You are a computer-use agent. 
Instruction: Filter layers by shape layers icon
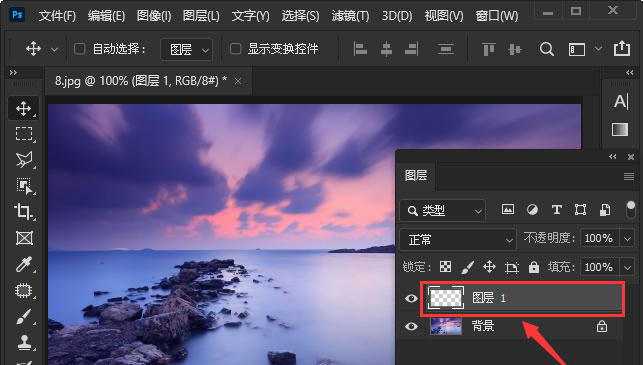click(x=580, y=210)
